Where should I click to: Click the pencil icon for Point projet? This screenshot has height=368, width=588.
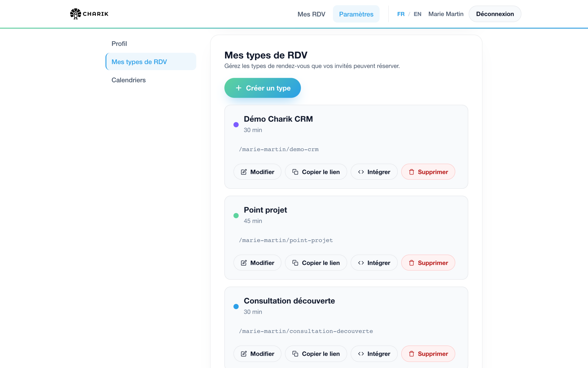coord(244,263)
